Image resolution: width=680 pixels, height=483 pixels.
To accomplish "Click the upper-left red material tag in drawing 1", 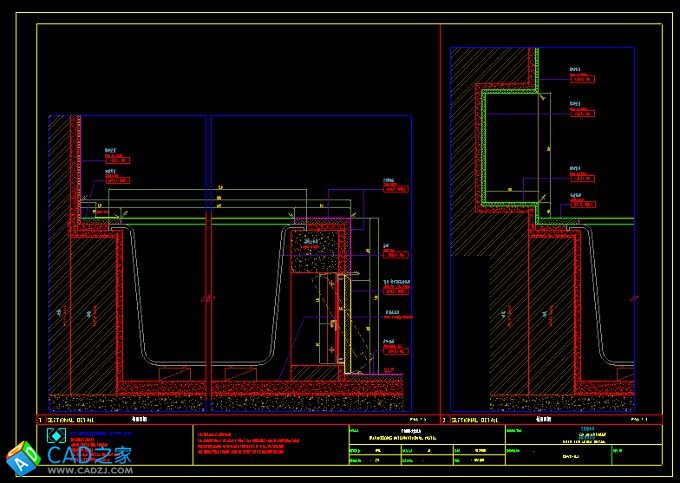I will (116, 158).
